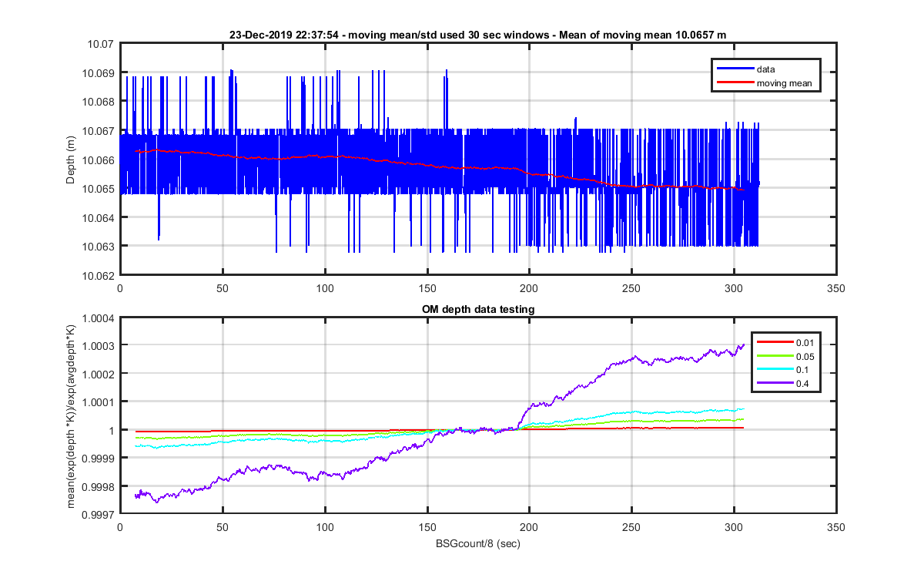Click the red line sample beside 0.01
This screenshot has width=924, height=578.
click(775, 342)
